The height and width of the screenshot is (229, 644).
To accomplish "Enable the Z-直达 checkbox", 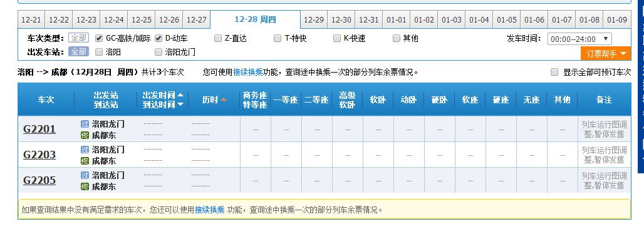I will click(x=217, y=39).
